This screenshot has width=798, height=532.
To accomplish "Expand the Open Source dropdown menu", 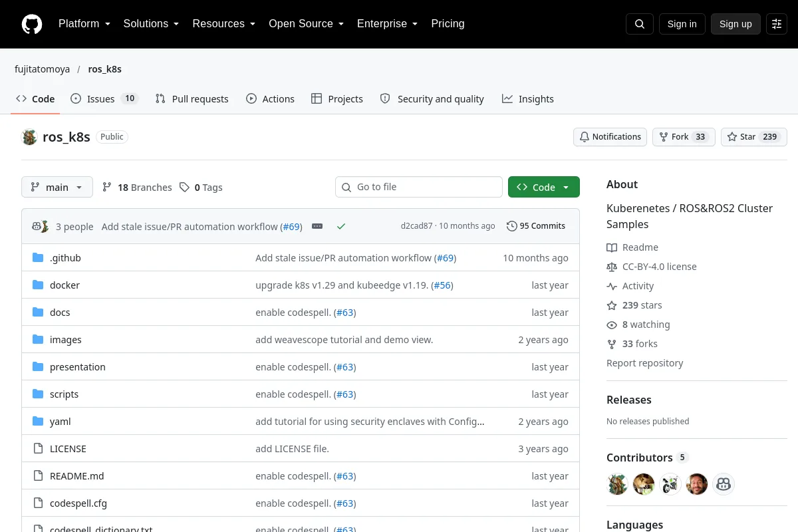I will (x=306, y=24).
